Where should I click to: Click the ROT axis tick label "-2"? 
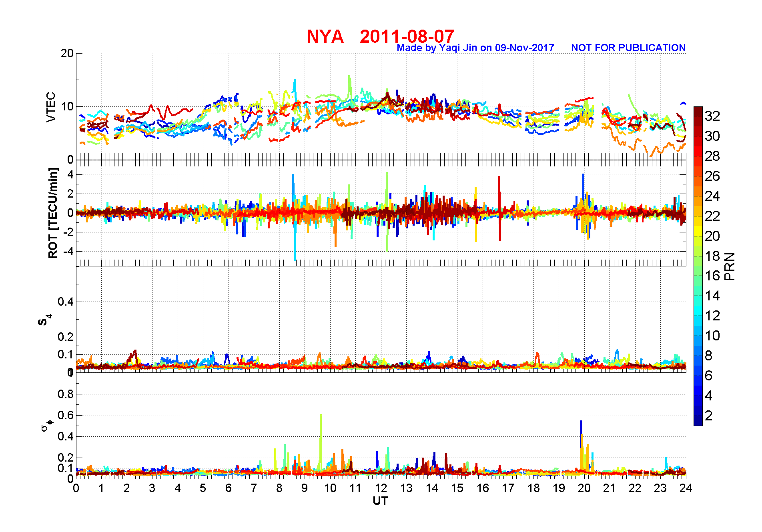(x=69, y=232)
